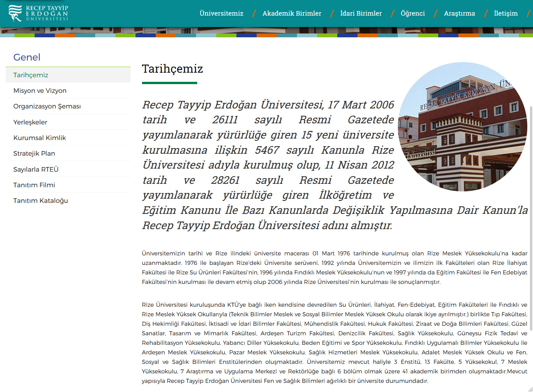
Task: Open the Tanıtım Filmi link
Action: 34,185
